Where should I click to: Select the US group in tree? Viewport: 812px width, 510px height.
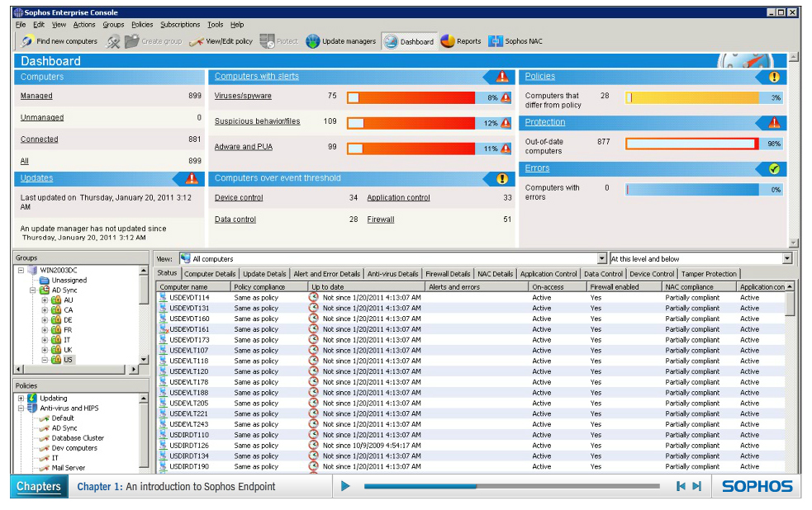click(68, 360)
